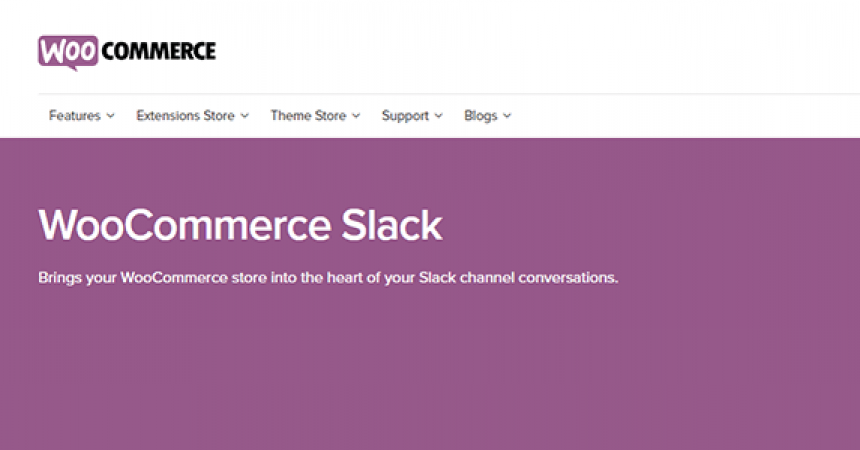Expand the Blogs chevron arrow
This screenshot has width=860, height=450.
click(507, 116)
